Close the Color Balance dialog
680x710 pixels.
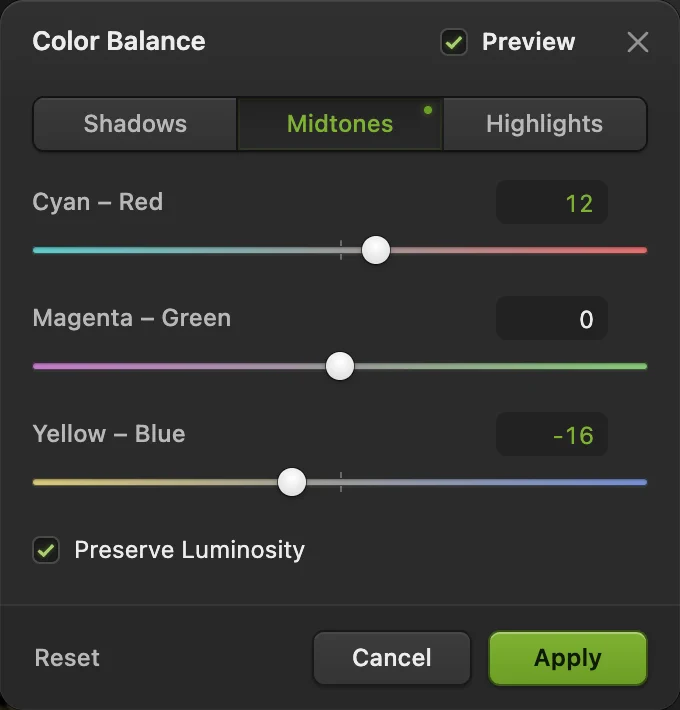[x=637, y=42]
